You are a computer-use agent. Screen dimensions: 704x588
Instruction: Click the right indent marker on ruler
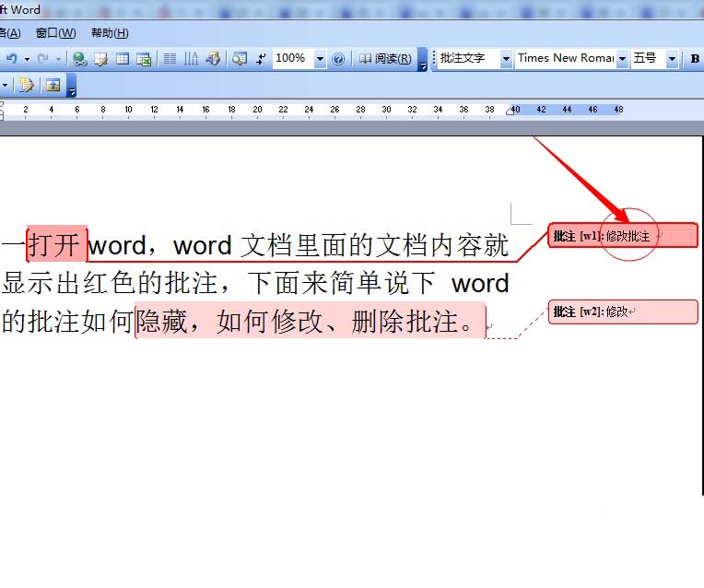(x=510, y=111)
